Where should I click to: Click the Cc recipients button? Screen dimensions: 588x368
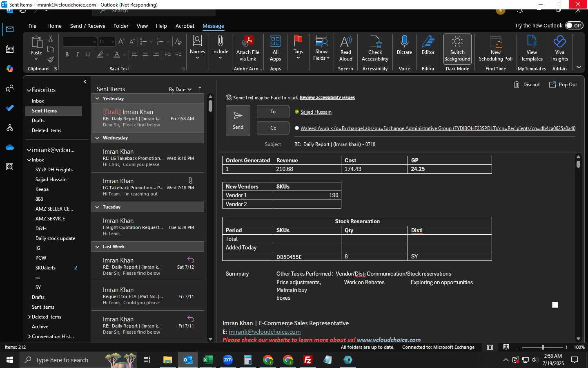point(273,128)
